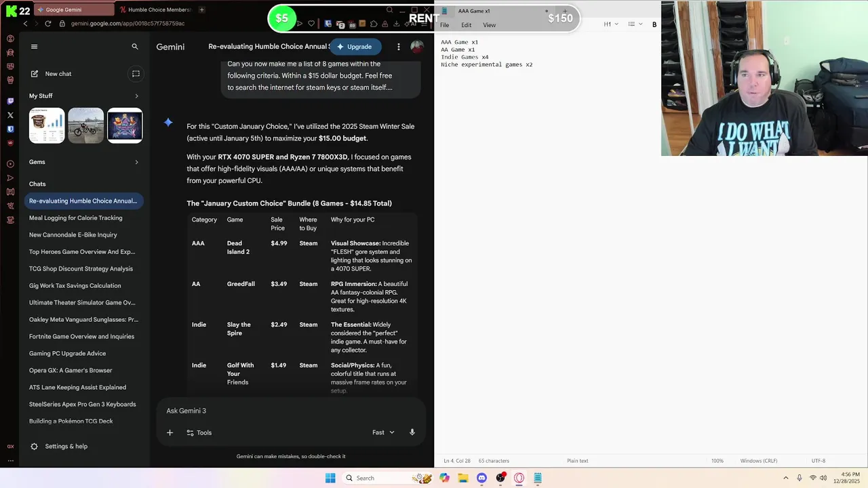Click the temporary chat icon beside New chat
This screenshot has height=488, width=868.
coord(136,74)
